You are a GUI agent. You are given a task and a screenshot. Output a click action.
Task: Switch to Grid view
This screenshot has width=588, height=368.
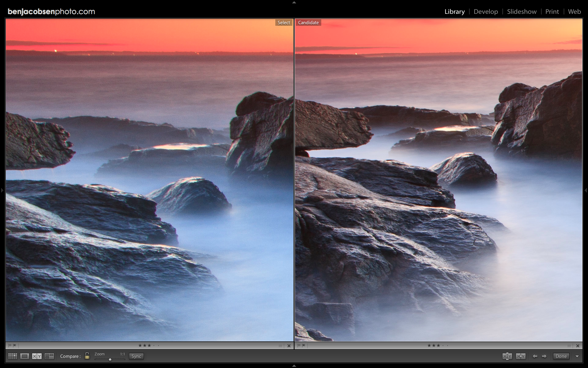(x=13, y=356)
